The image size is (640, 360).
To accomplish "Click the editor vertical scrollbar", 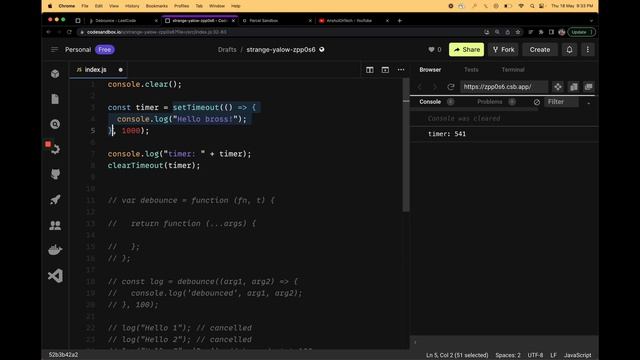I will pyautogui.click(x=406, y=145).
